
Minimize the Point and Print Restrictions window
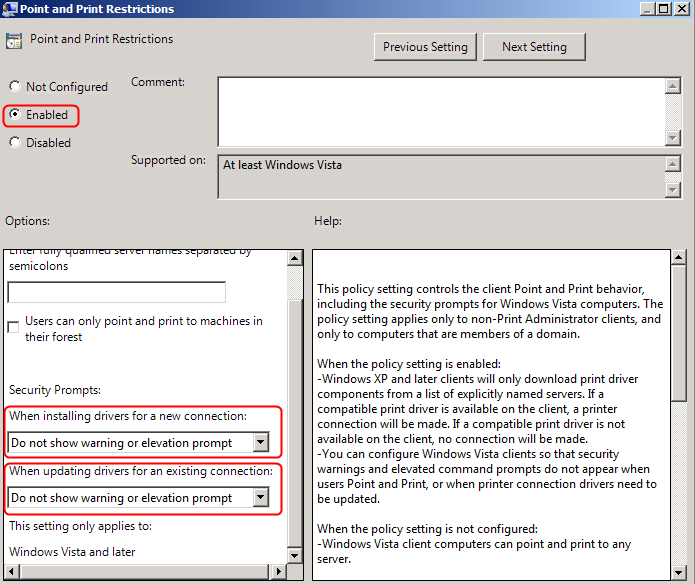coord(647,9)
